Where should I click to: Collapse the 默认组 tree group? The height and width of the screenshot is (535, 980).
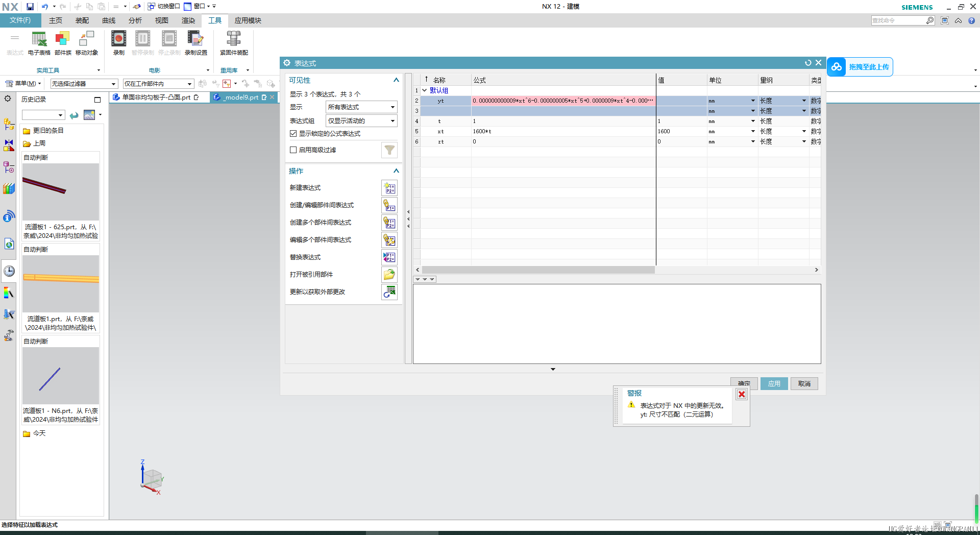[x=425, y=90]
